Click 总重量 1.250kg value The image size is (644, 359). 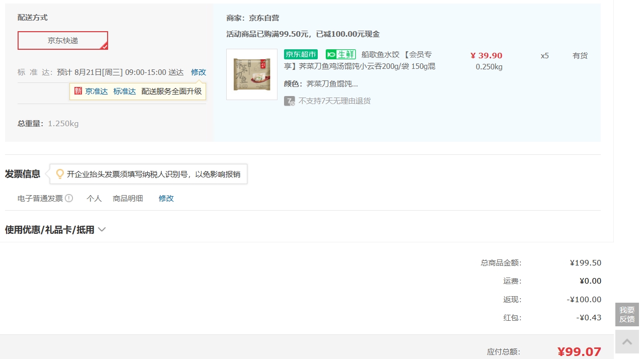point(63,124)
